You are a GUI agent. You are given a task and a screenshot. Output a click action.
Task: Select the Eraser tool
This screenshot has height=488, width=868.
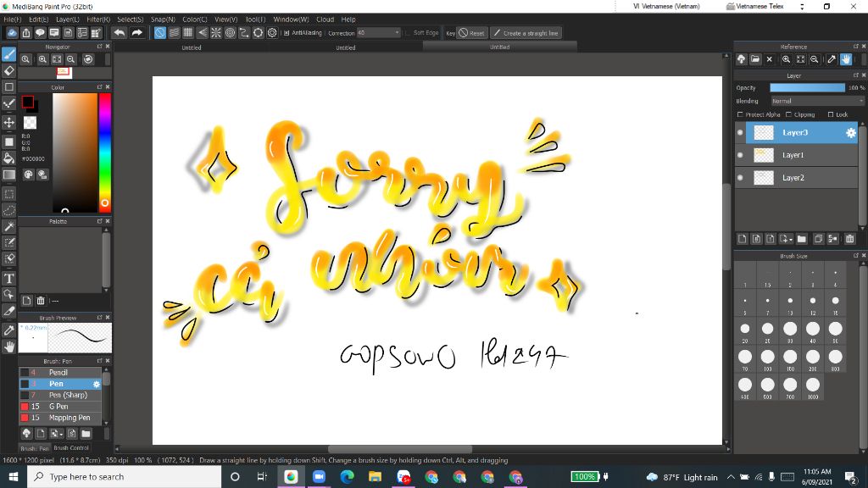[8, 70]
